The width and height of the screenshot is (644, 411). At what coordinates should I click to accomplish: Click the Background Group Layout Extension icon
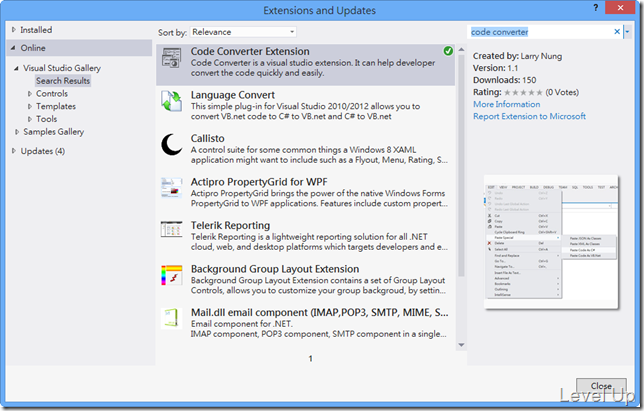click(x=171, y=275)
